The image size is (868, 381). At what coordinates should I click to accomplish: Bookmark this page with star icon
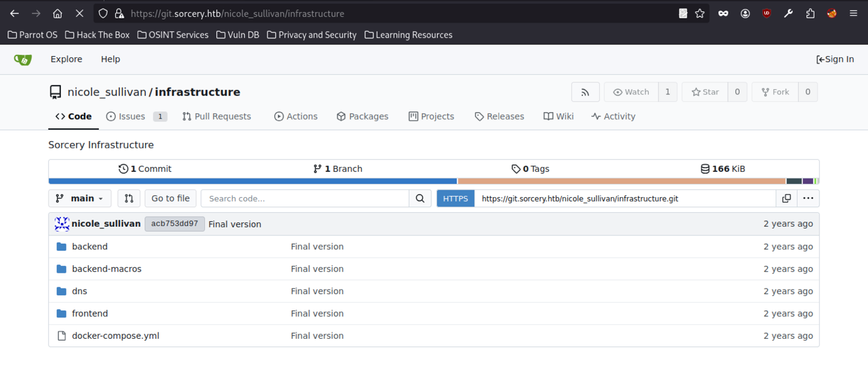coord(699,13)
